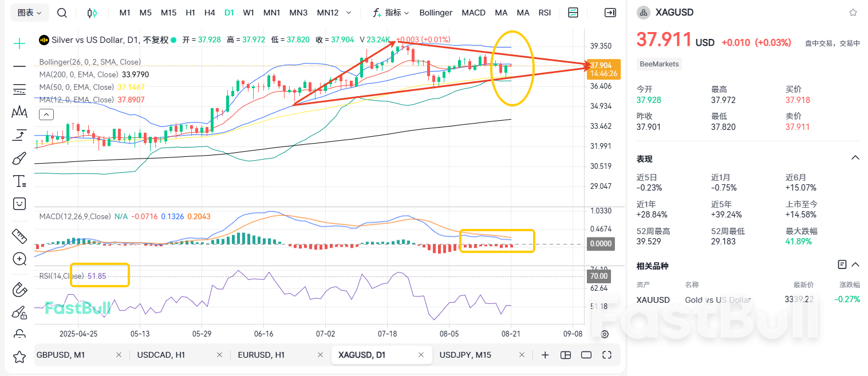Switch to the USDJPY, M15 tab

(465, 355)
